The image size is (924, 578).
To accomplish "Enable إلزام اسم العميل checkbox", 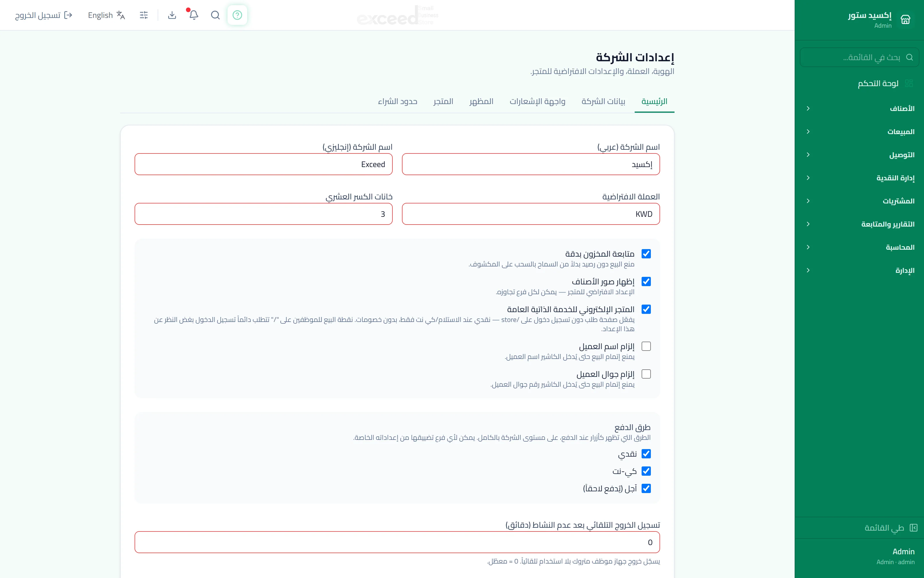I will coord(646,346).
